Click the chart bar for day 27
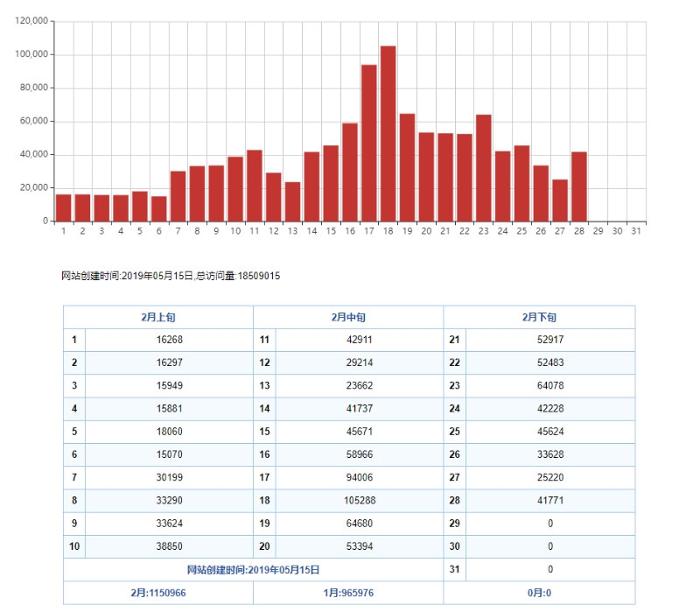This screenshot has width=700, height=612. coord(560,200)
